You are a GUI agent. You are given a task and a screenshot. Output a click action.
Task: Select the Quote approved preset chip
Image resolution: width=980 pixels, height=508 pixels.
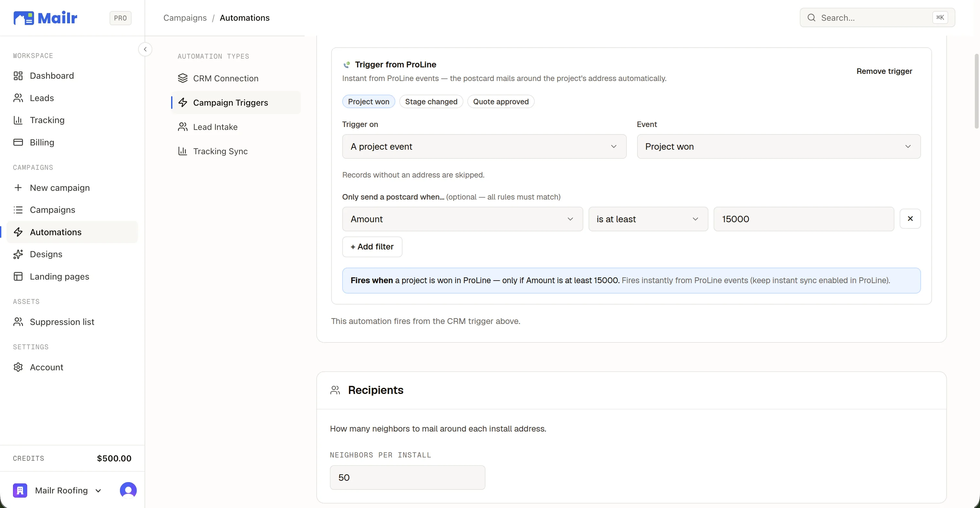coord(501,101)
